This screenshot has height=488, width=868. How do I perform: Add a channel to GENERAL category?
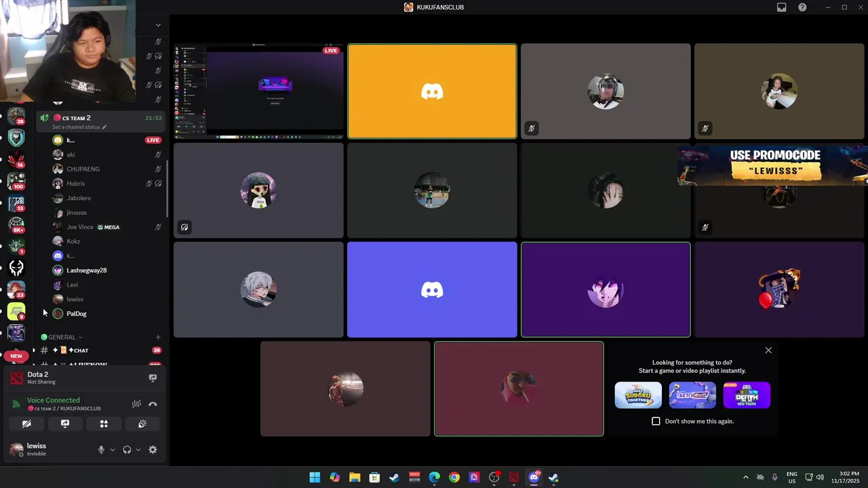tap(158, 337)
